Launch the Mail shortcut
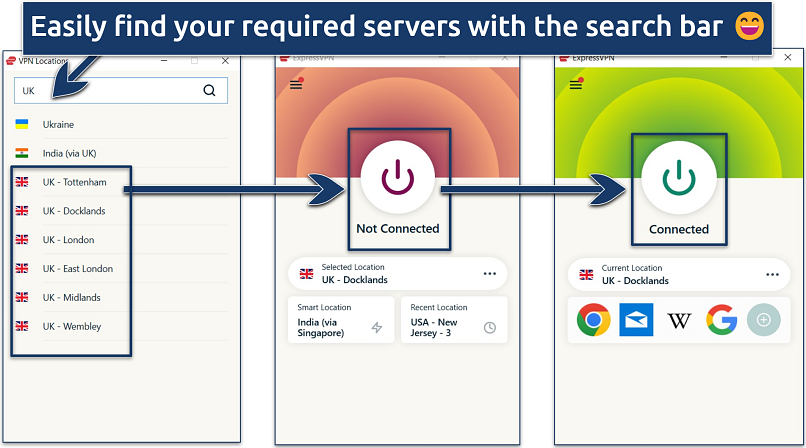 point(636,320)
